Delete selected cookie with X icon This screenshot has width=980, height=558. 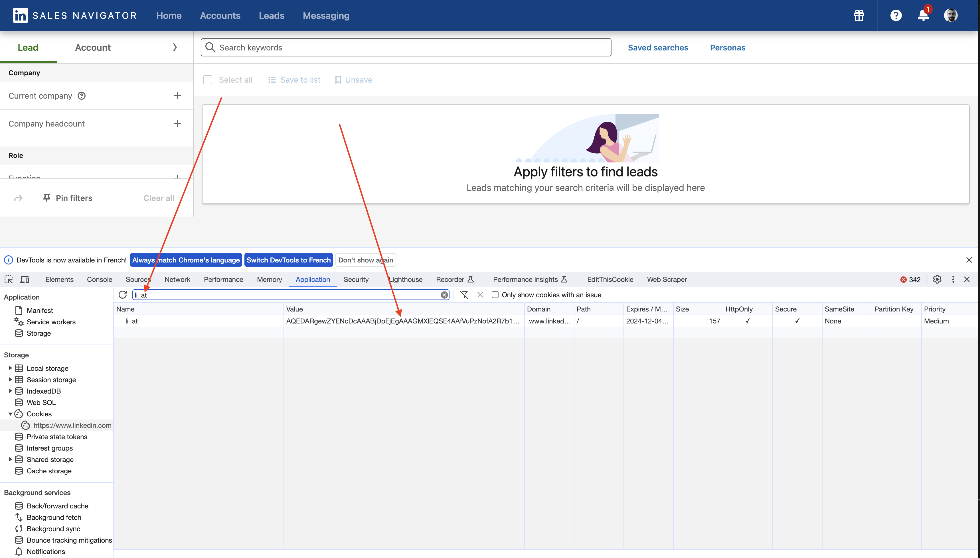point(480,295)
